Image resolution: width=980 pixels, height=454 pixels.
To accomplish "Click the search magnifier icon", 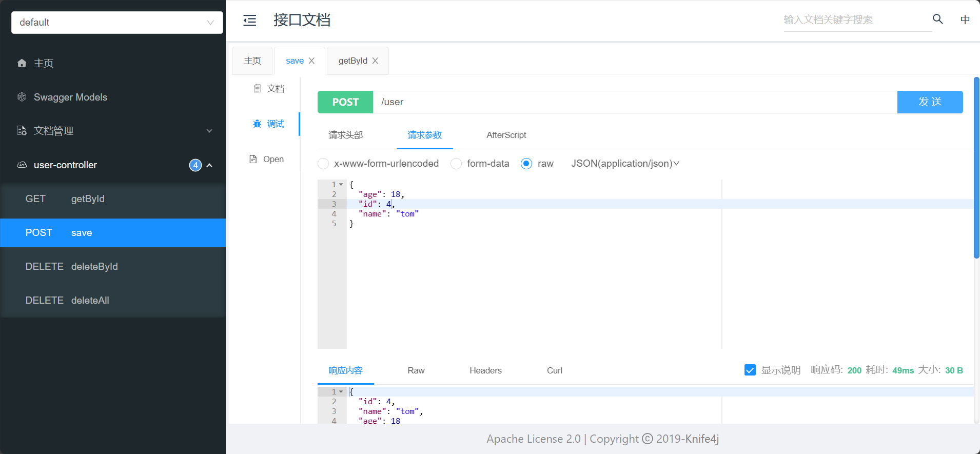I will tap(937, 19).
